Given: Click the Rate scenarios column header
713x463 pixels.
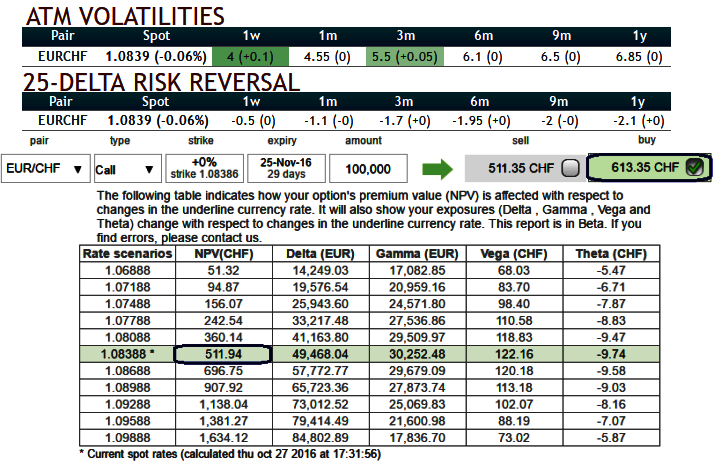Looking at the screenshot, I should [126, 254].
